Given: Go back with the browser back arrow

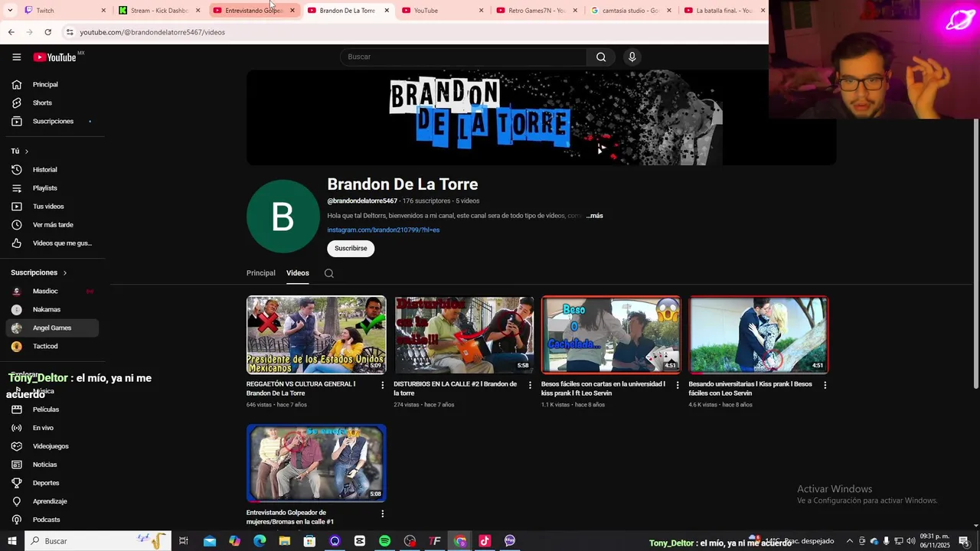Looking at the screenshot, I should [x=11, y=32].
